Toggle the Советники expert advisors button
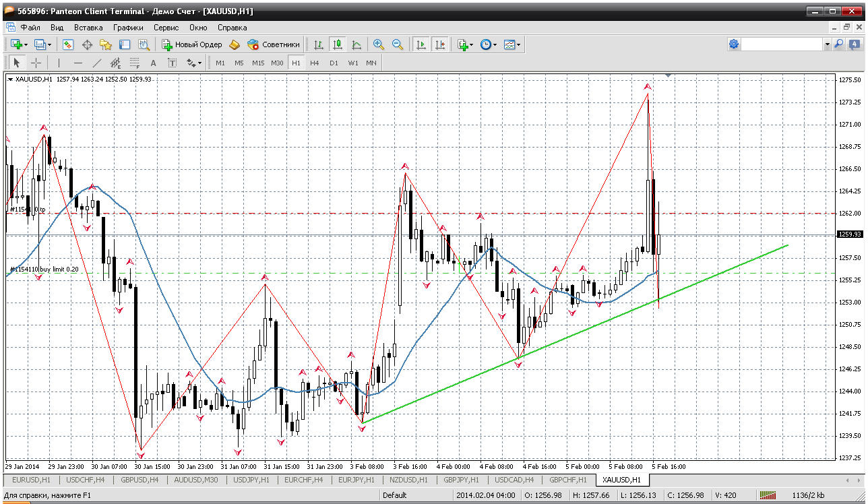The image size is (868, 504). click(x=273, y=44)
